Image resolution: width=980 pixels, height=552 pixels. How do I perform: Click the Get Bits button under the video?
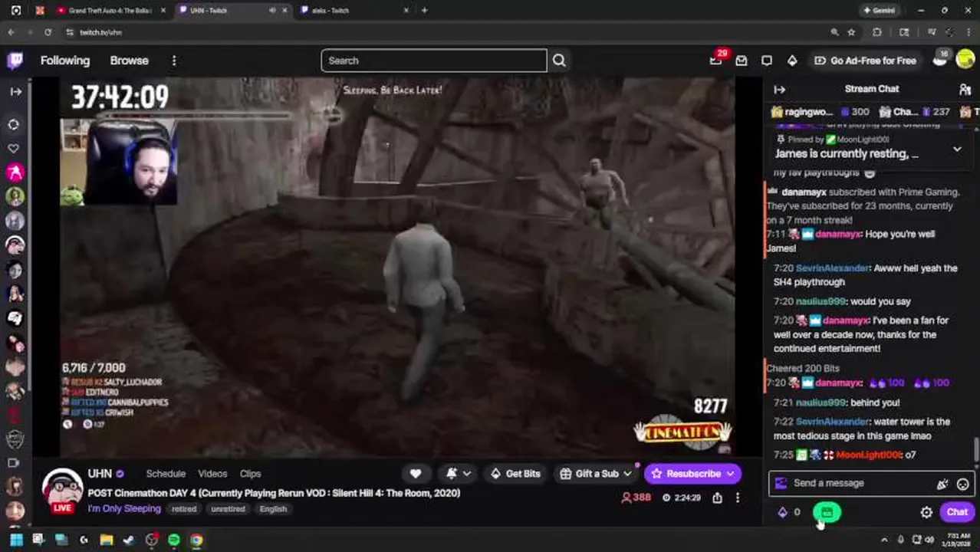515,474
